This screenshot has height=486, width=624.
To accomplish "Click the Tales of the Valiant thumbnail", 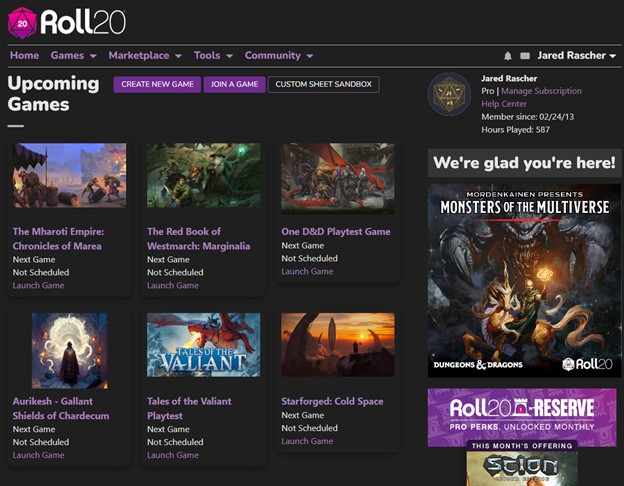I will 203,345.
